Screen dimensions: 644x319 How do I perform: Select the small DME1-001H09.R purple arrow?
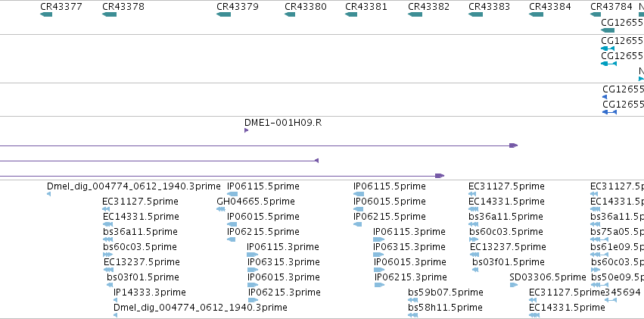[x=246, y=130]
